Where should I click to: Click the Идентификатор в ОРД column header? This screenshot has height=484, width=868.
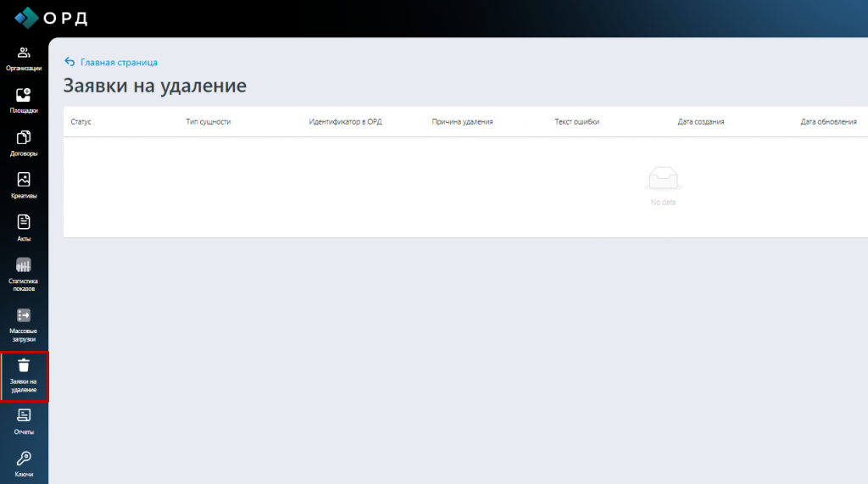346,122
